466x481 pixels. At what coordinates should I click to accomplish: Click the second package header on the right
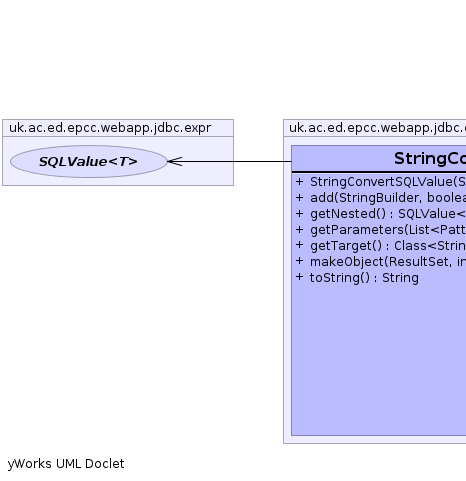375,128
